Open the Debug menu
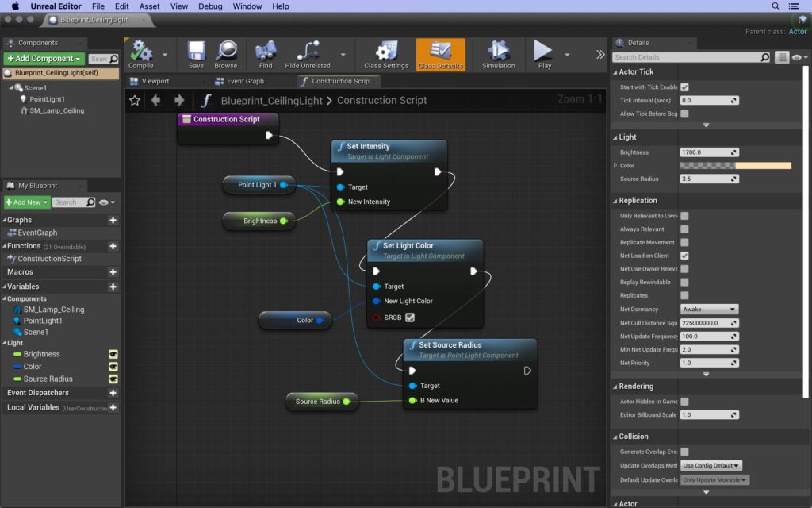 (x=210, y=6)
